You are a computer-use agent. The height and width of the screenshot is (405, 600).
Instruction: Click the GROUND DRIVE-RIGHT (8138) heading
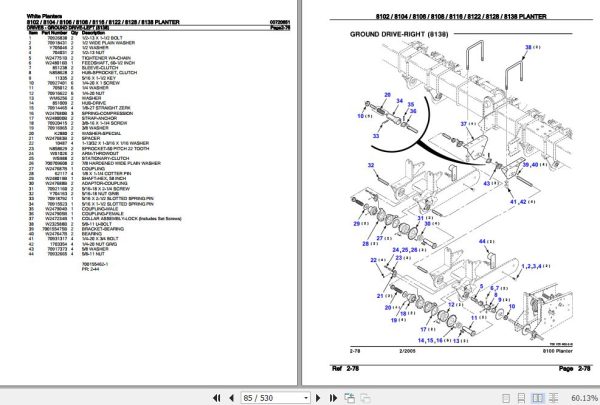[399, 34]
